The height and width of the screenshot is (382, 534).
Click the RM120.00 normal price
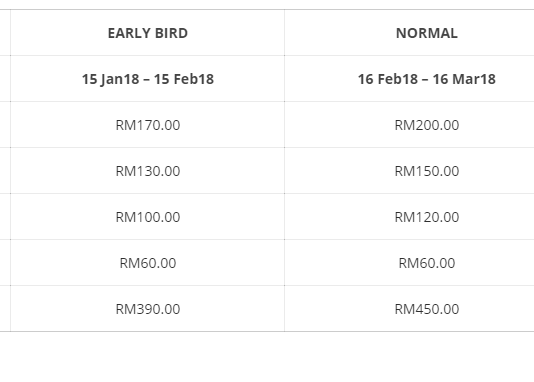(x=427, y=217)
